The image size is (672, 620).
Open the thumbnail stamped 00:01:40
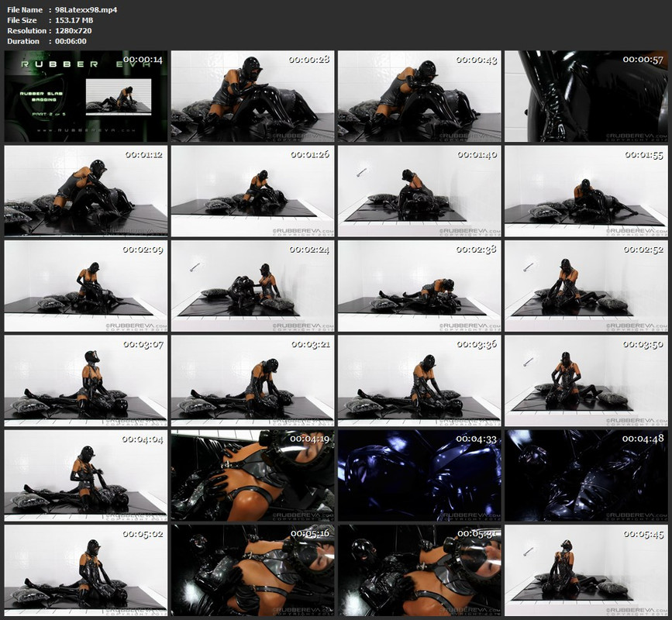[419, 191]
